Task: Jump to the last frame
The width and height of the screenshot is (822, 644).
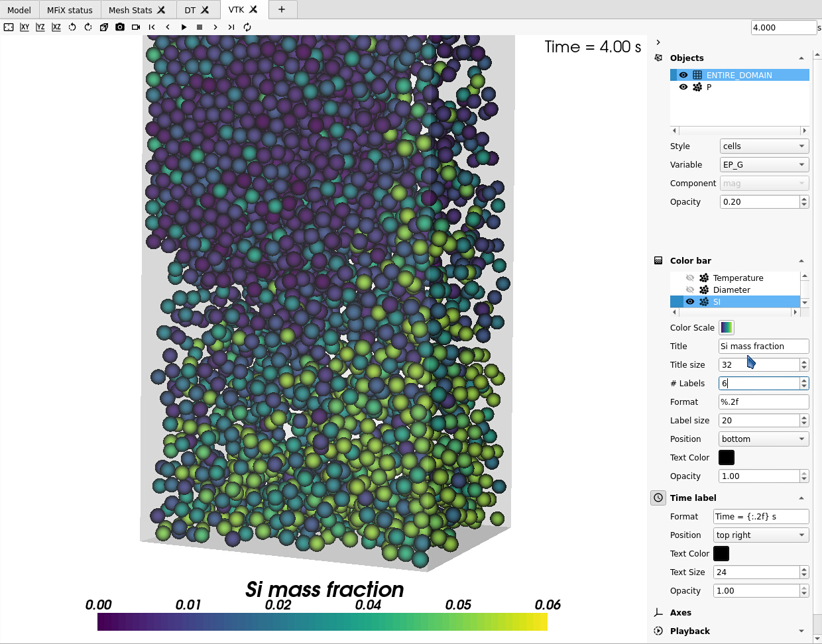Action: (231, 27)
